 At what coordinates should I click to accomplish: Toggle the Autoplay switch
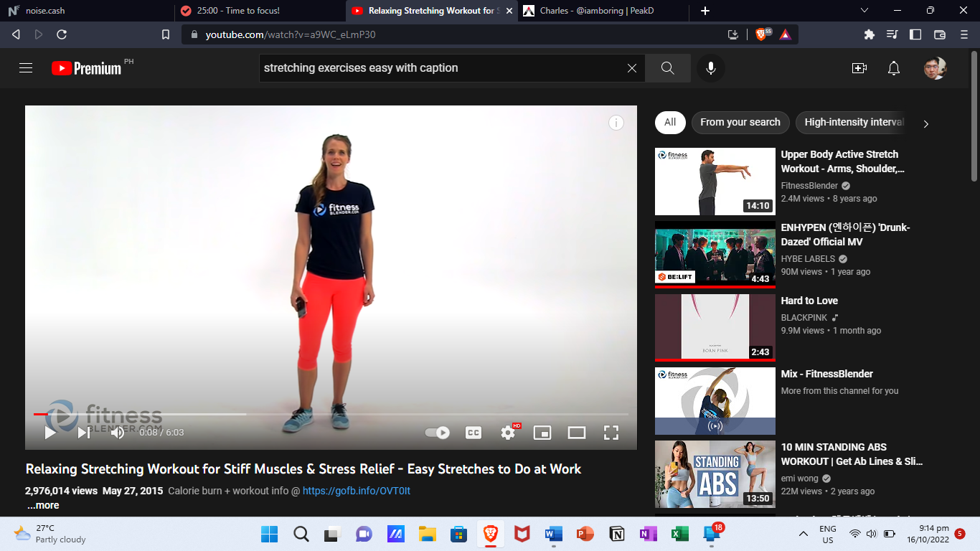tap(438, 433)
